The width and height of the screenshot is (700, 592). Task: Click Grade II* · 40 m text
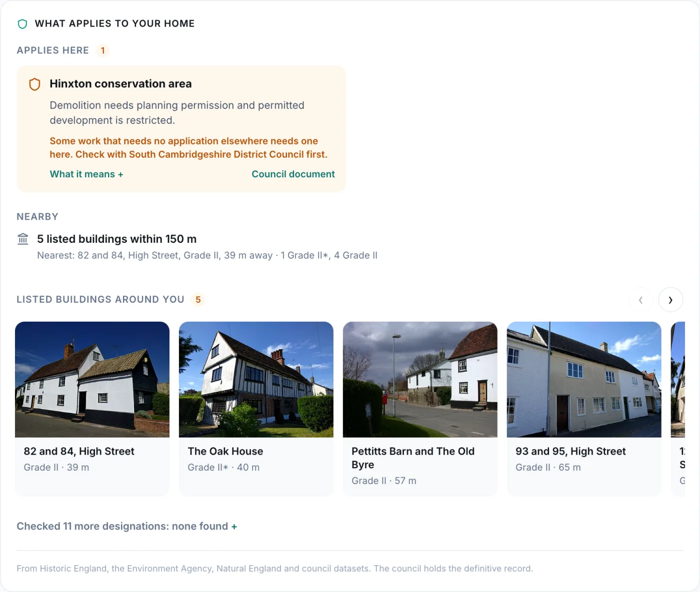223,468
